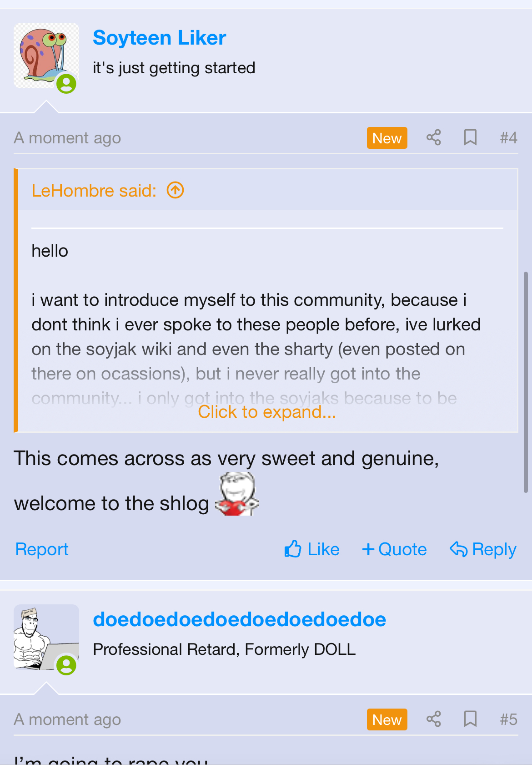Open permalink for post #5
The height and width of the screenshot is (765, 532).
point(508,719)
